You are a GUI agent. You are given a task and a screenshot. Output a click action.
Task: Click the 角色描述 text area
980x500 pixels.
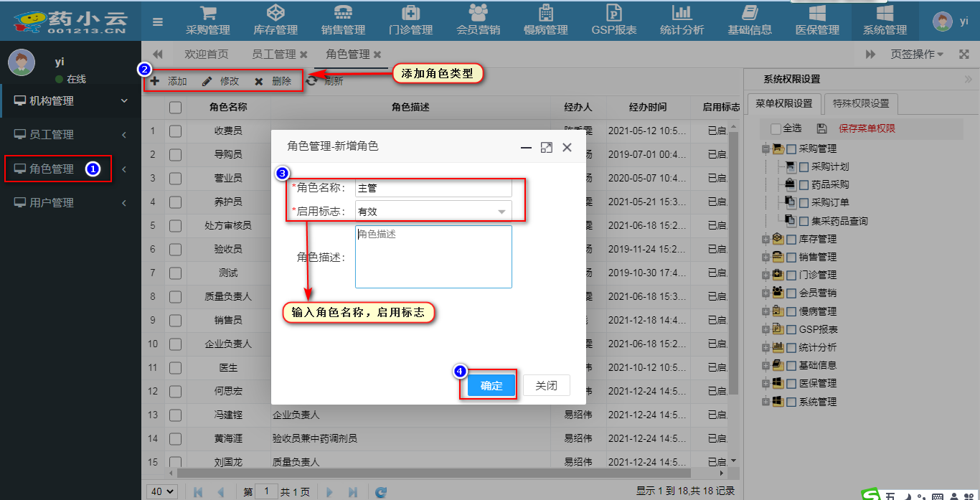[433, 257]
